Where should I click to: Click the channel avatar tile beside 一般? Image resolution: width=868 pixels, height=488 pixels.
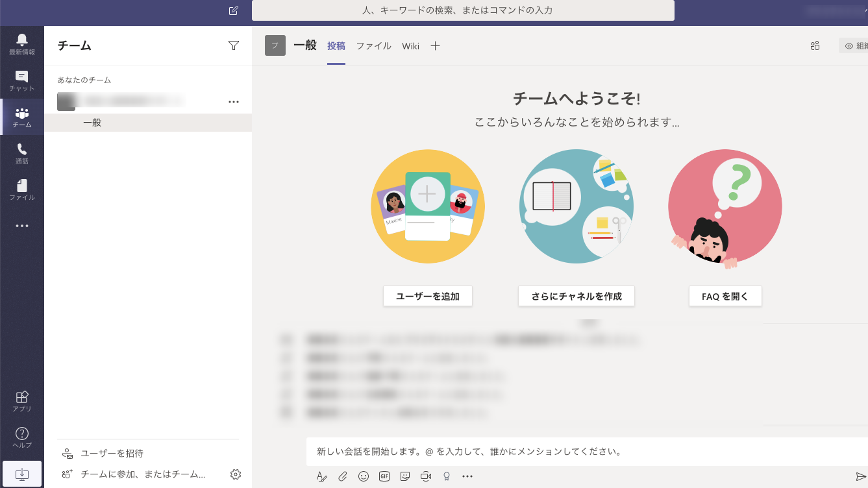(275, 45)
